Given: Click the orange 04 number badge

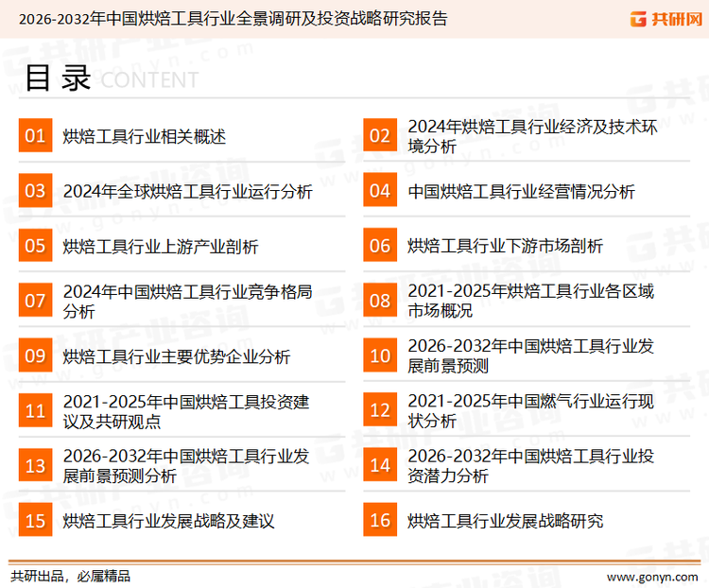Looking at the screenshot, I should [x=380, y=190].
